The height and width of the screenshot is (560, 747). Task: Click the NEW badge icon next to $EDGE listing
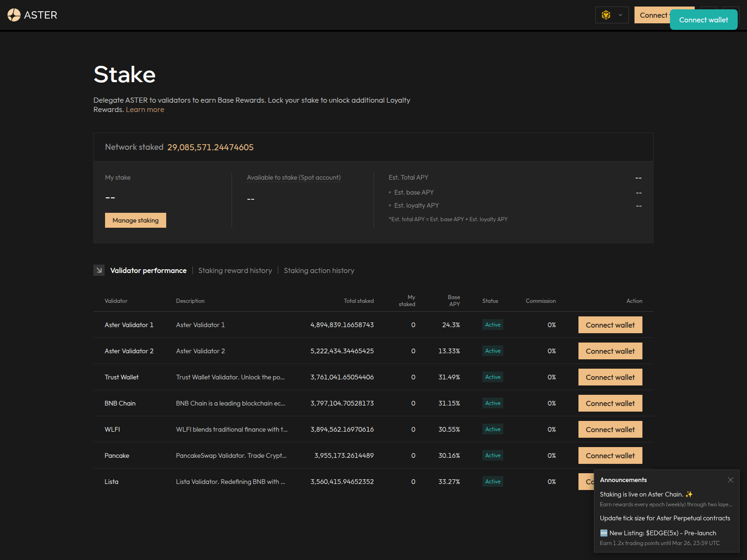[604, 533]
